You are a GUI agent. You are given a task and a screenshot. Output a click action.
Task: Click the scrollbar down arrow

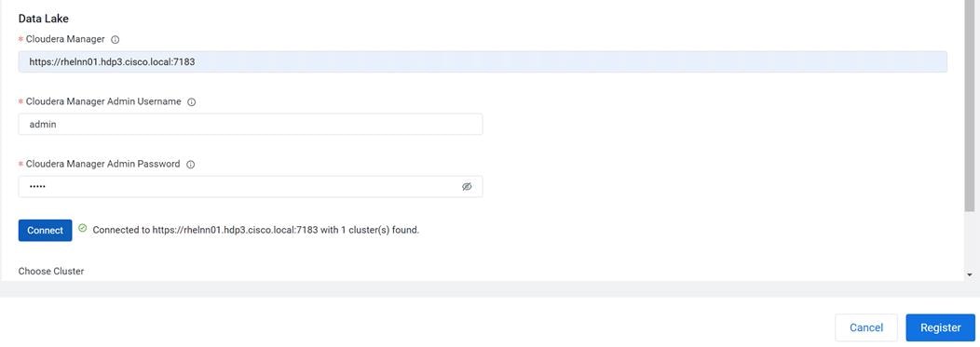[970, 274]
